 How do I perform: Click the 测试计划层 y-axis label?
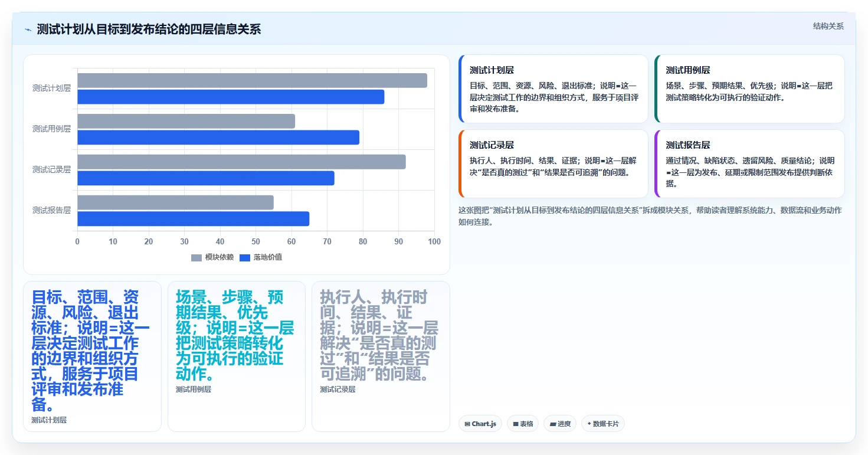coord(51,88)
